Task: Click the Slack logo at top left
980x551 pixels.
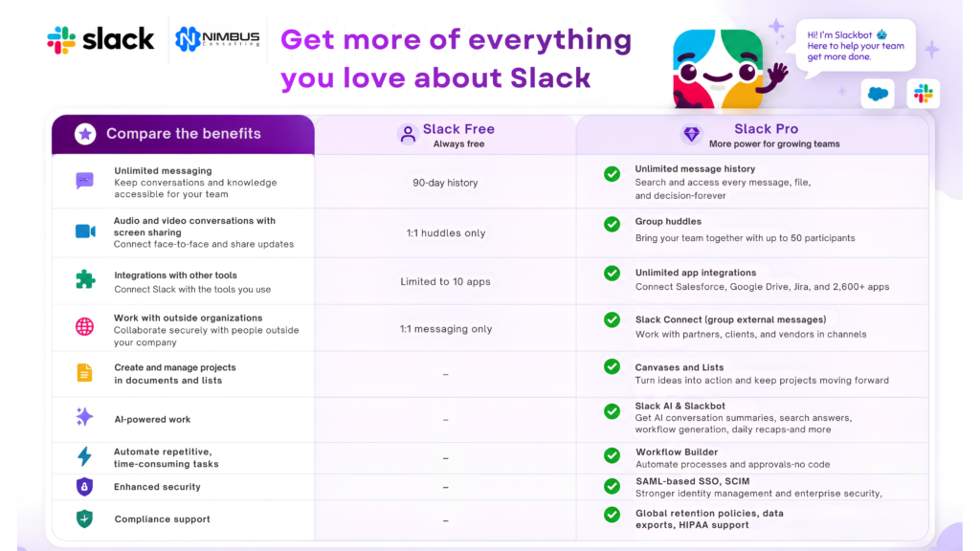Action: pyautogui.click(x=100, y=40)
